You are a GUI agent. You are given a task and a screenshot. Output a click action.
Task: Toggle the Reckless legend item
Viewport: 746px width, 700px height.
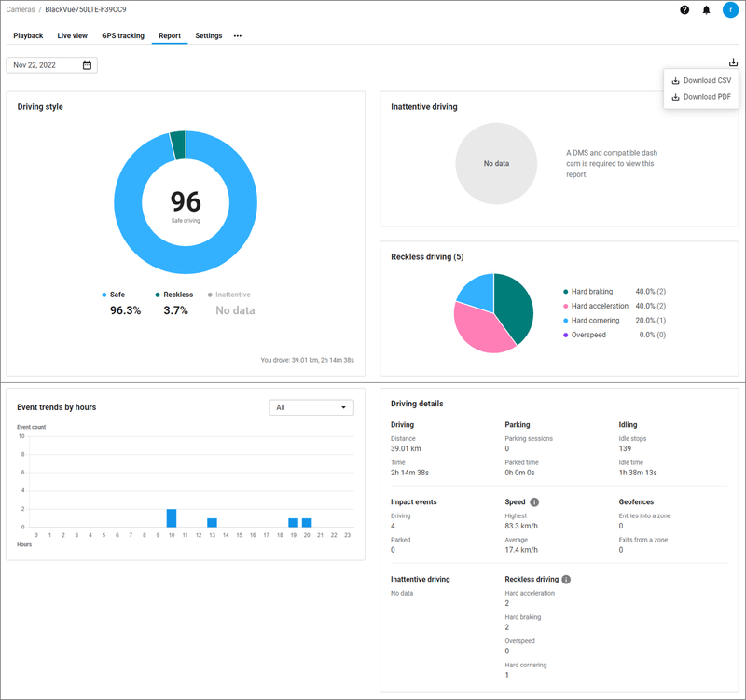click(x=173, y=295)
